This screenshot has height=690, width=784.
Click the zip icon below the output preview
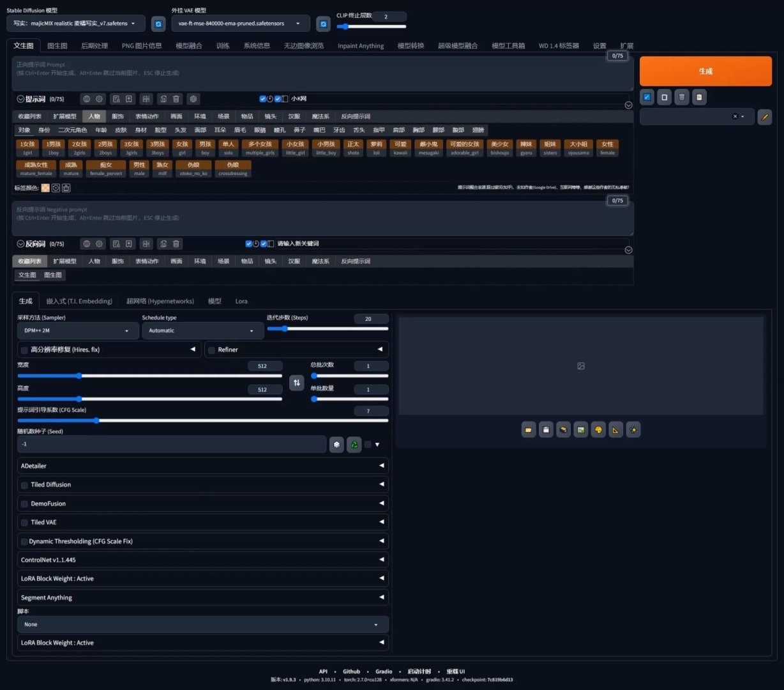click(x=563, y=430)
